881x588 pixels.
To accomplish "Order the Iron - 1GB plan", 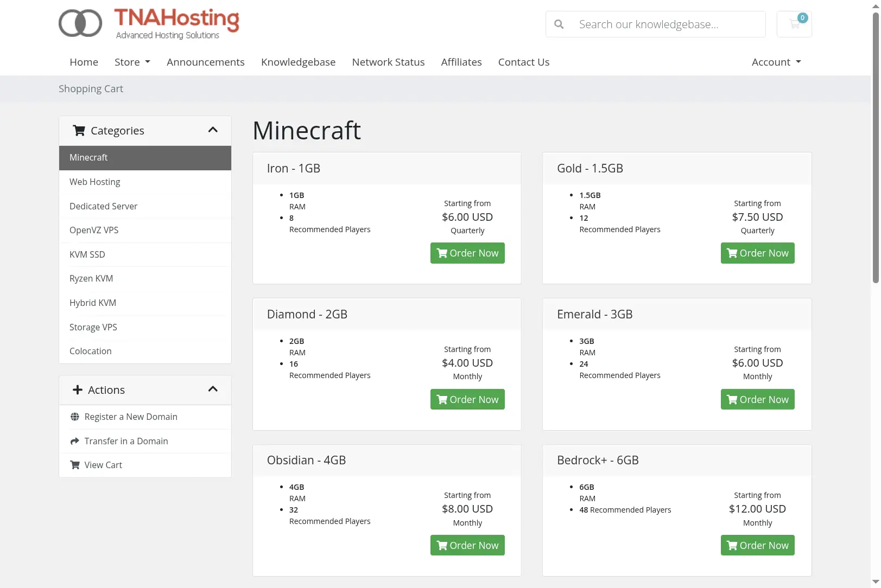I will tap(467, 253).
